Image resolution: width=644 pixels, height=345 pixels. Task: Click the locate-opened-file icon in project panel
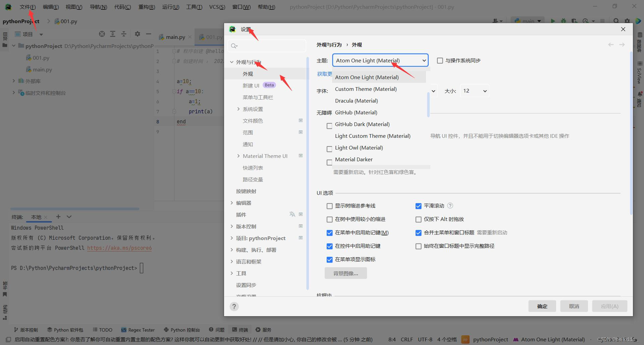(x=102, y=34)
